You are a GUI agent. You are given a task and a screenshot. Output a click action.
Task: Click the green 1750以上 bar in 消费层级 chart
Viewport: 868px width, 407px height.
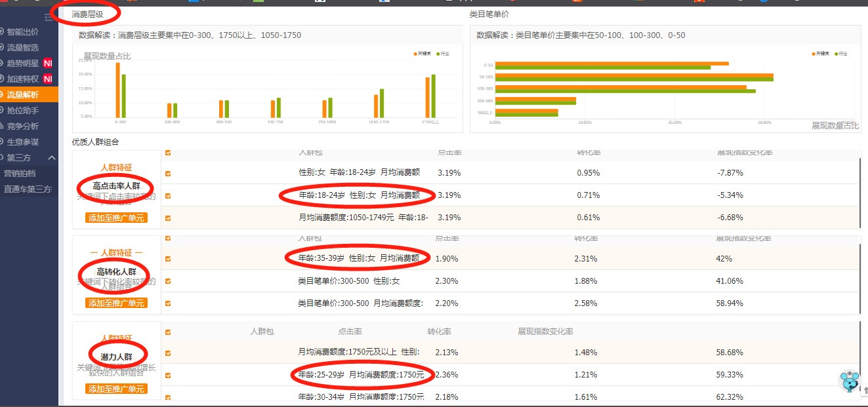click(x=433, y=96)
